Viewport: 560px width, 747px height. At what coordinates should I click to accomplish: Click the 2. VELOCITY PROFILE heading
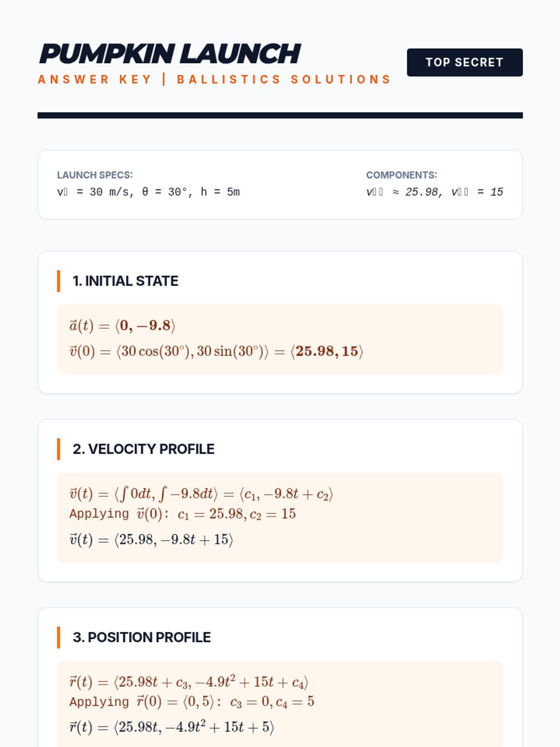(x=143, y=449)
